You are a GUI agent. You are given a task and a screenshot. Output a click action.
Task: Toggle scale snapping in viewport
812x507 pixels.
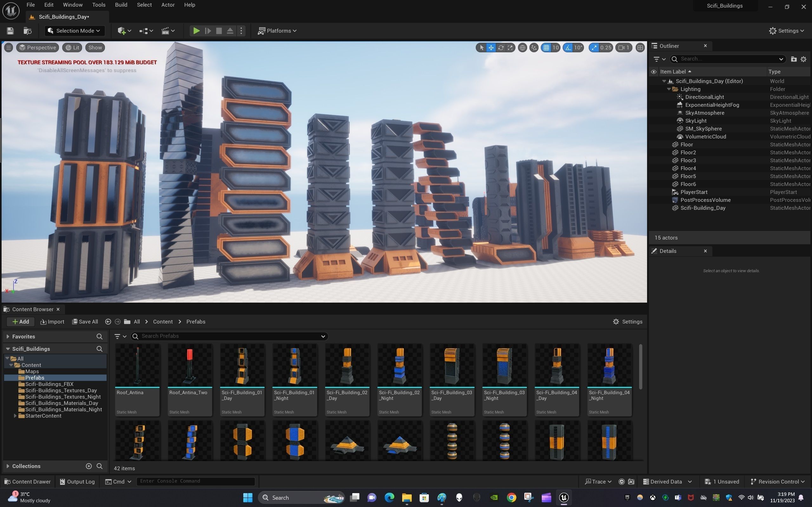[x=594, y=48]
